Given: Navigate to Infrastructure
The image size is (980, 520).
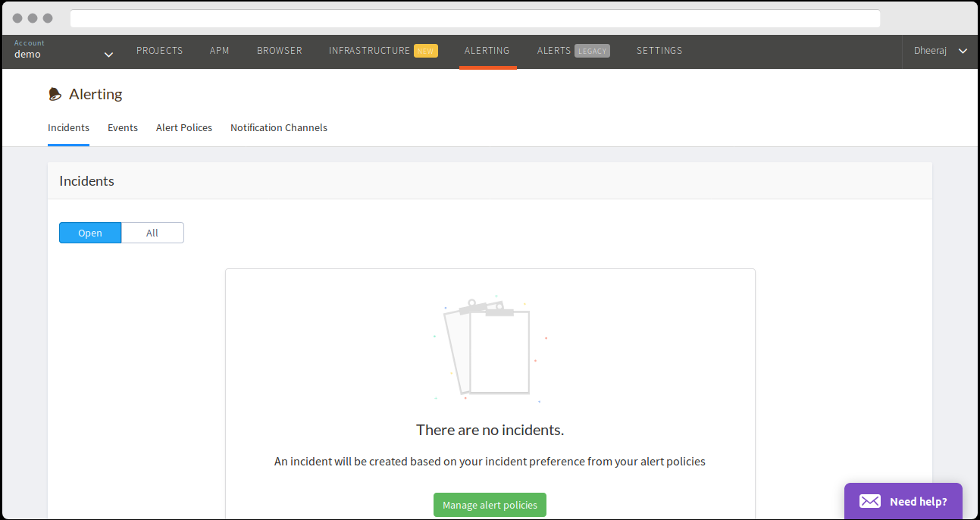Looking at the screenshot, I should [x=369, y=51].
